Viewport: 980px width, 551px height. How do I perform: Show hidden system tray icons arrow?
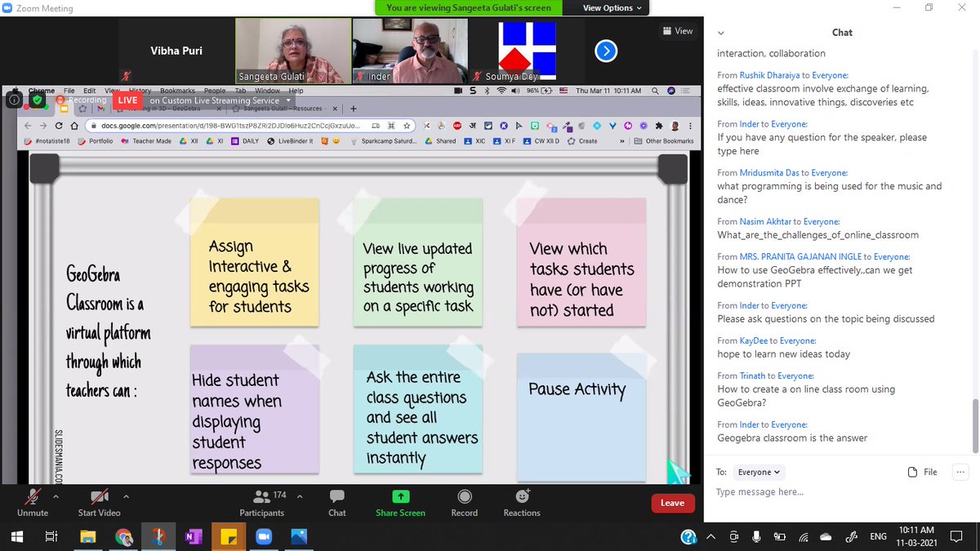tap(710, 536)
